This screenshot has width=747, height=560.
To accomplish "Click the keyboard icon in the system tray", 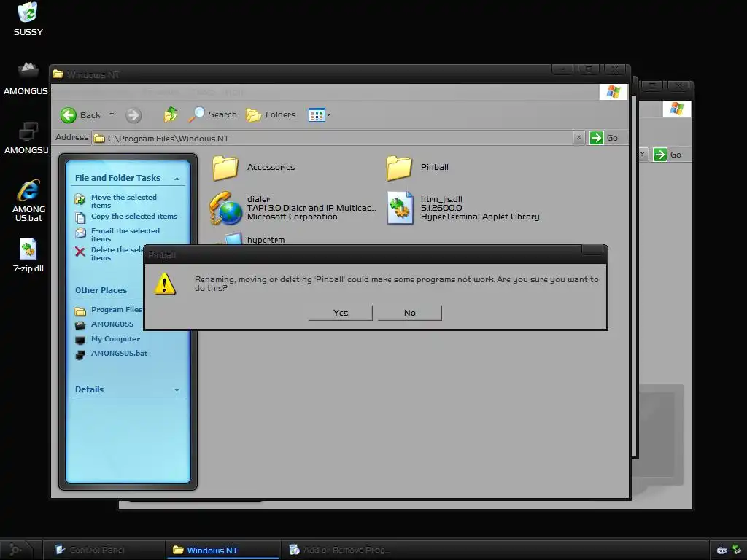I will [x=721, y=551].
